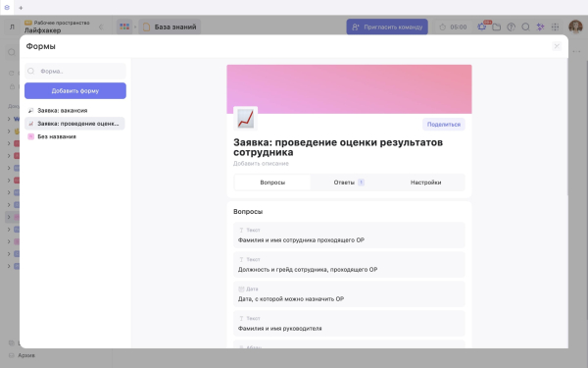Click the notifications bell icon

point(482,26)
